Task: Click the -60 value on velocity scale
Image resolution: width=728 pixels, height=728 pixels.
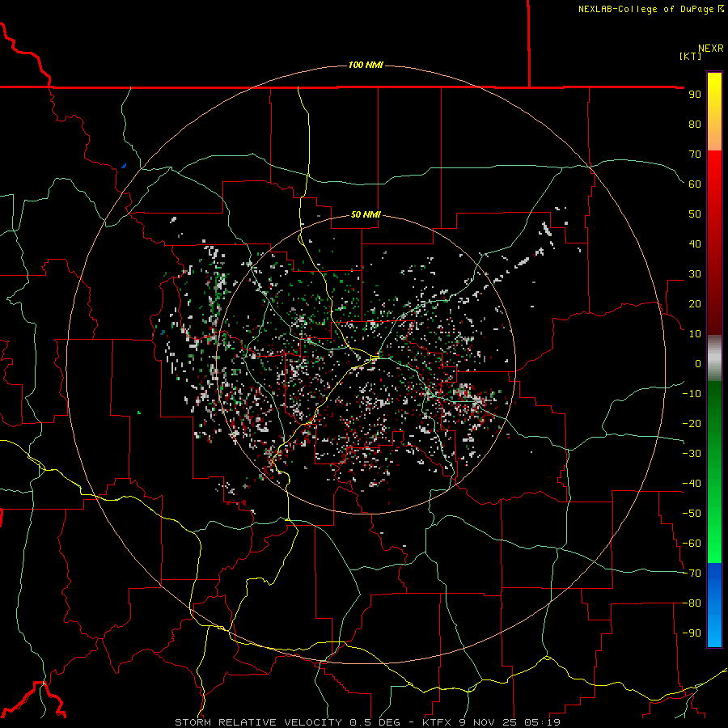Action: pyautogui.click(x=692, y=544)
